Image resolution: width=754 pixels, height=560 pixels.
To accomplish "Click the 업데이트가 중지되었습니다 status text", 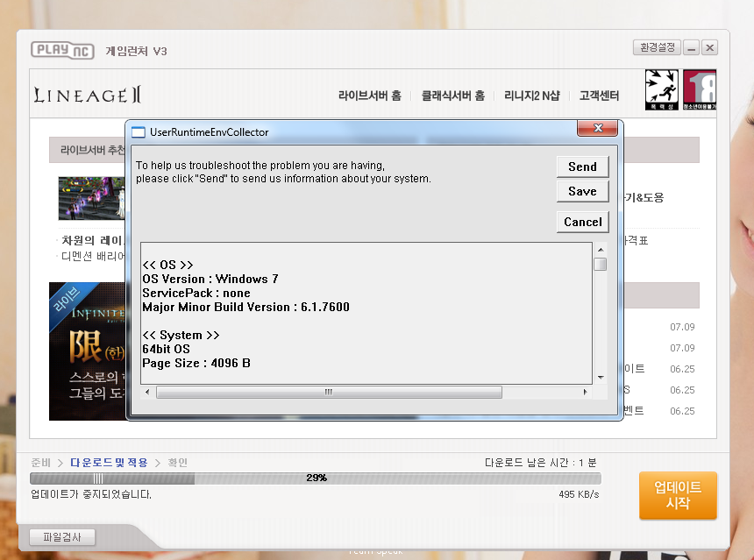I will click(x=91, y=494).
